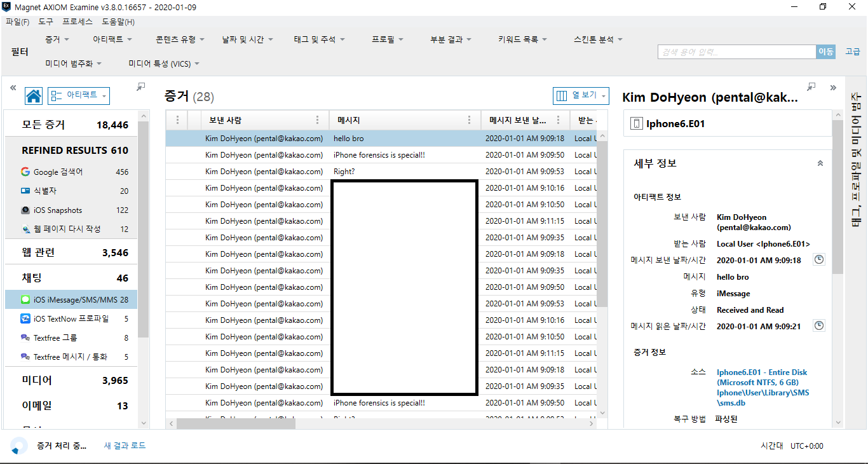Click the pin icon on details panel

point(811,87)
